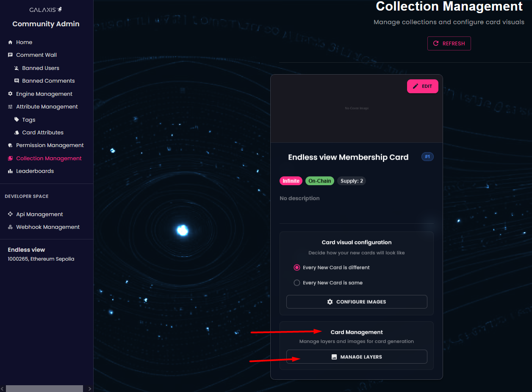The height and width of the screenshot is (392, 532).
Task: Click the Banned Users person icon
Action: pos(17,68)
